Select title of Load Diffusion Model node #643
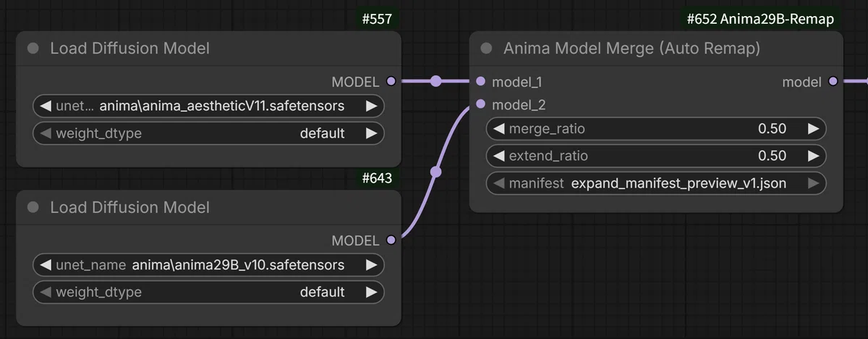 point(129,208)
